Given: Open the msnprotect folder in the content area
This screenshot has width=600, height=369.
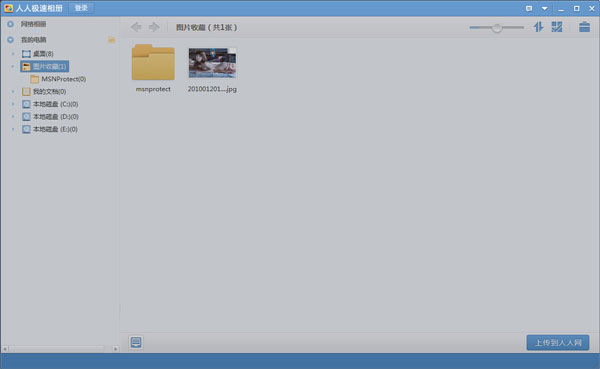Looking at the screenshot, I should (x=153, y=62).
